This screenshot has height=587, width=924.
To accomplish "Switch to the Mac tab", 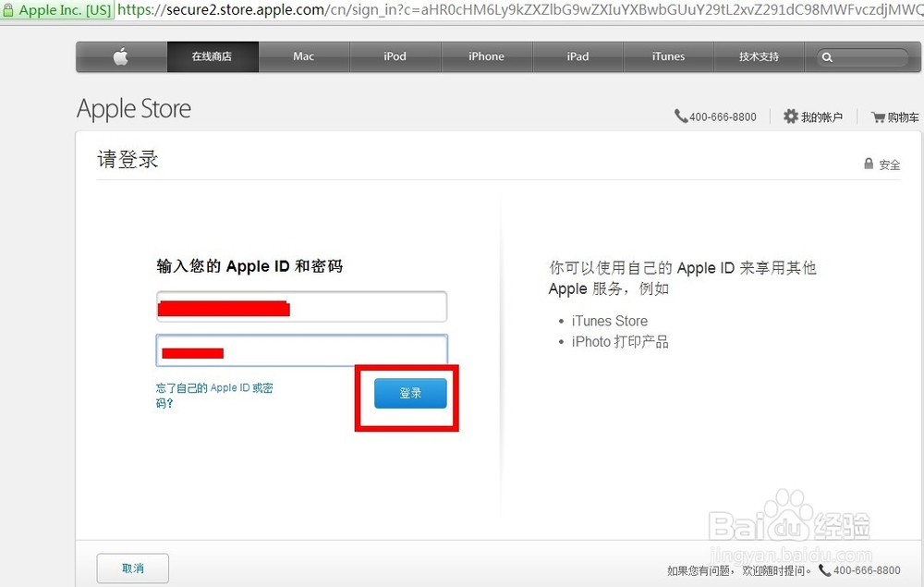I will click(x=303, y=56).
